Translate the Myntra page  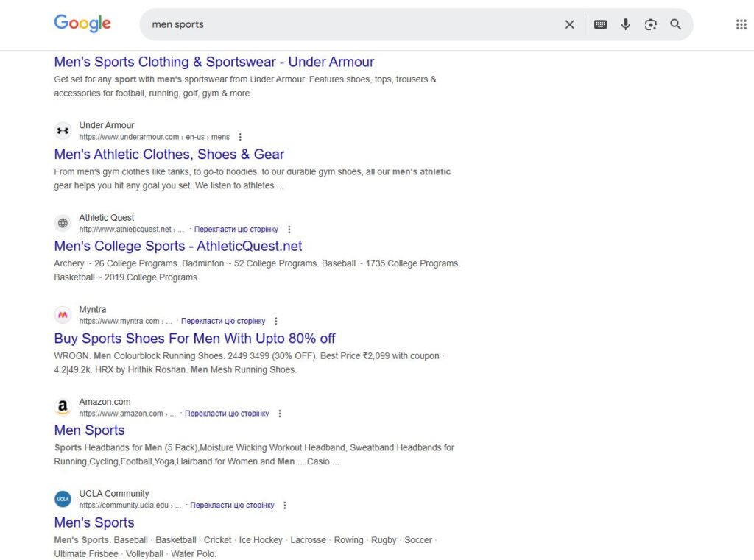[222, 321]
